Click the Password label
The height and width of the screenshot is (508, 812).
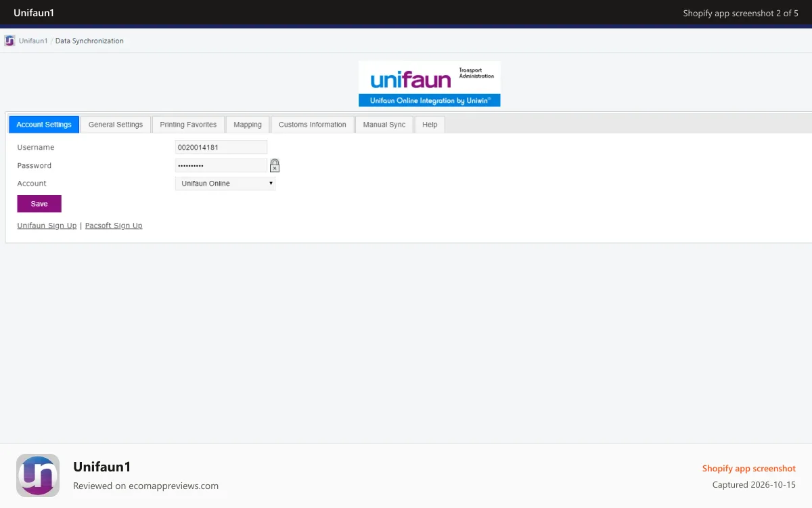(35, 165)
